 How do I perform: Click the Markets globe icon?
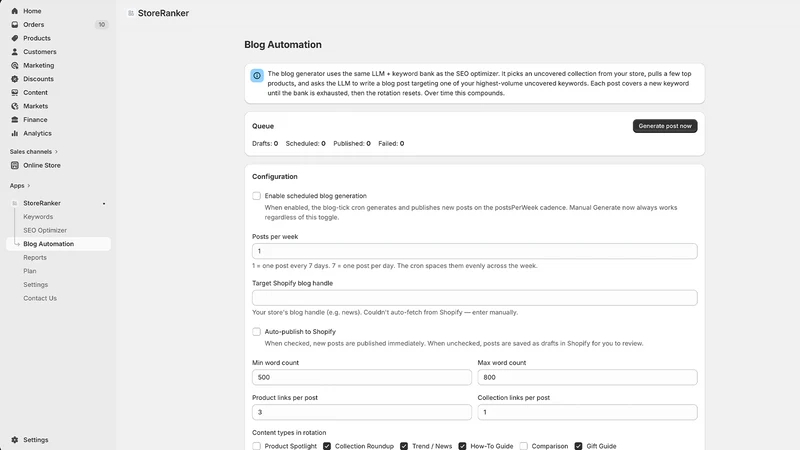tap(15, 106)
